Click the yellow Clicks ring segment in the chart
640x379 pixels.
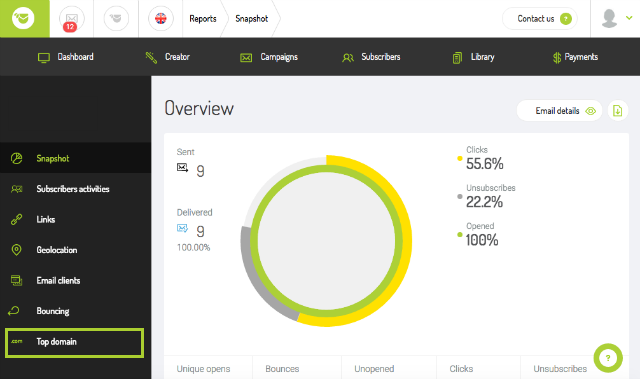[x=403, y=241]
